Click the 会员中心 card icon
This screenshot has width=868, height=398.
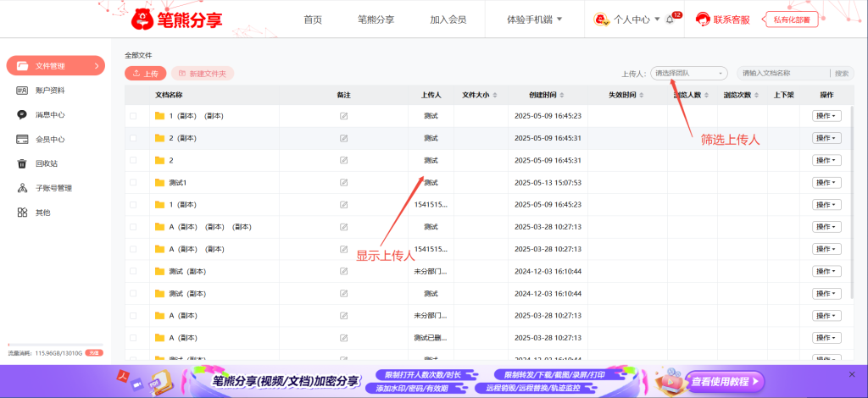(x=22, y=139)
